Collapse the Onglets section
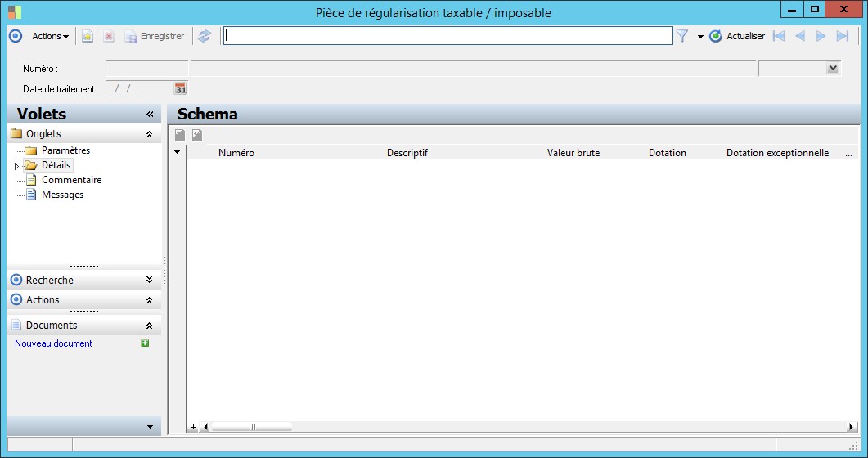This screenshot has width=868, height=458. (x=149, y=134)
